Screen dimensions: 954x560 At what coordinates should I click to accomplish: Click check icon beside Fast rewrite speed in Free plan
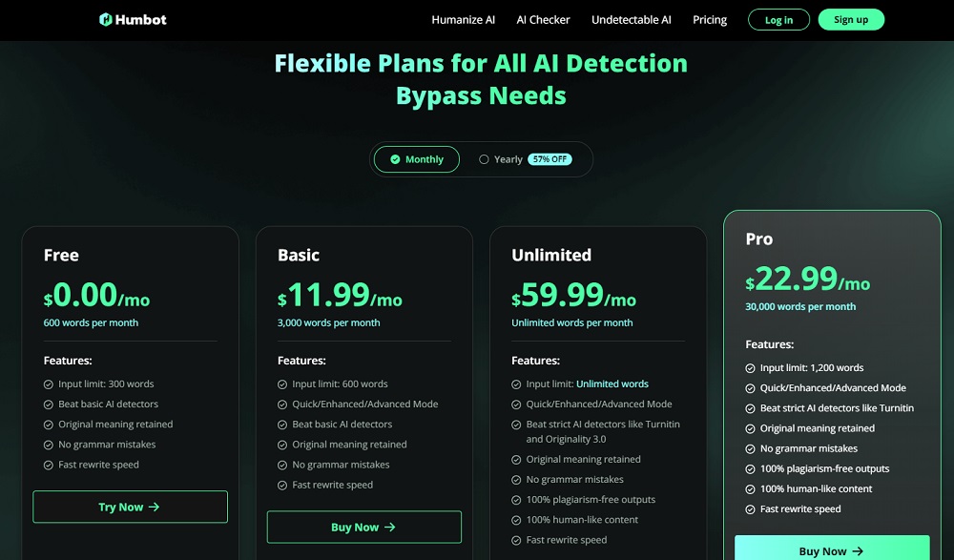(49, 465)
